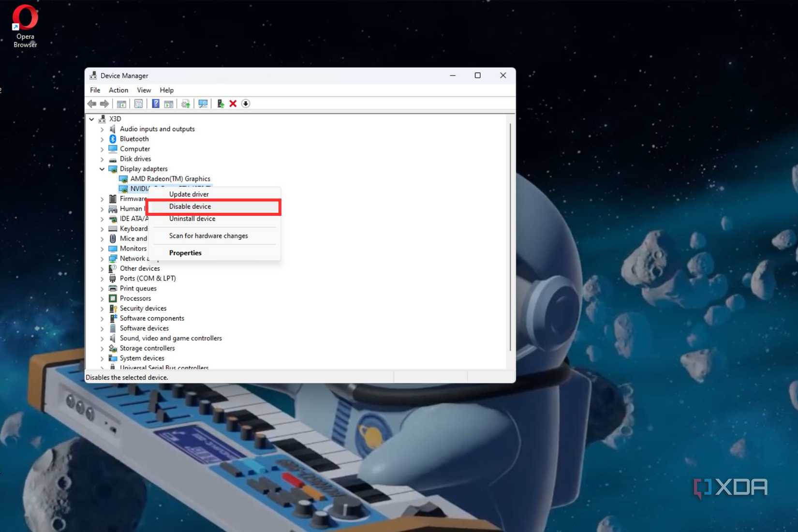
Task: Open the Action menu
Action: (x=118, y=90)
